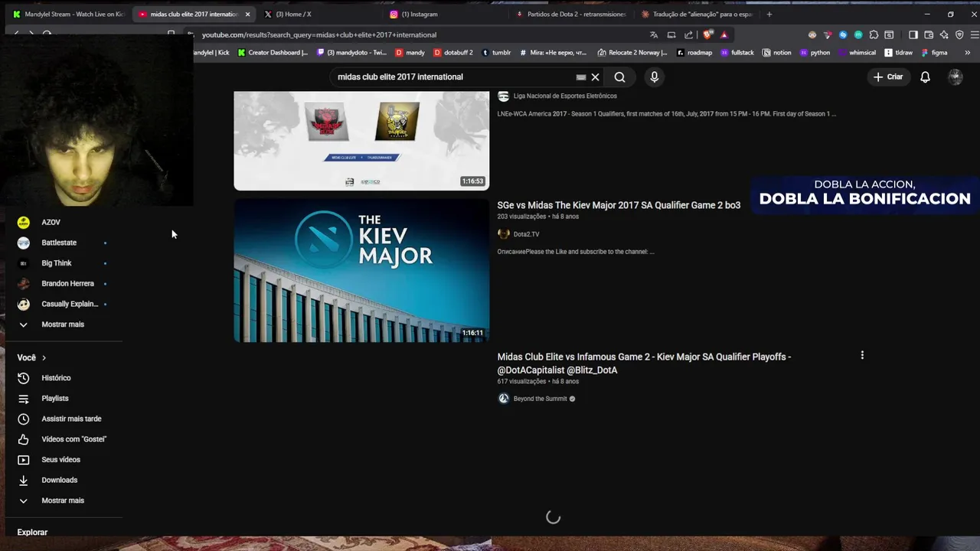The height and width of the screenshot is (551, 980).
Task: Open Liga Nacional de Esportes Eletrônicos channel
Action: pos(565,96)
